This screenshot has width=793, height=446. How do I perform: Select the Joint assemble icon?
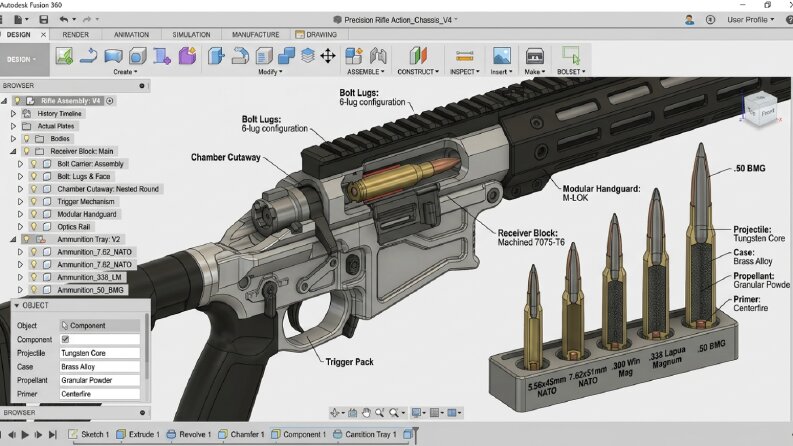tap(378, 56)
